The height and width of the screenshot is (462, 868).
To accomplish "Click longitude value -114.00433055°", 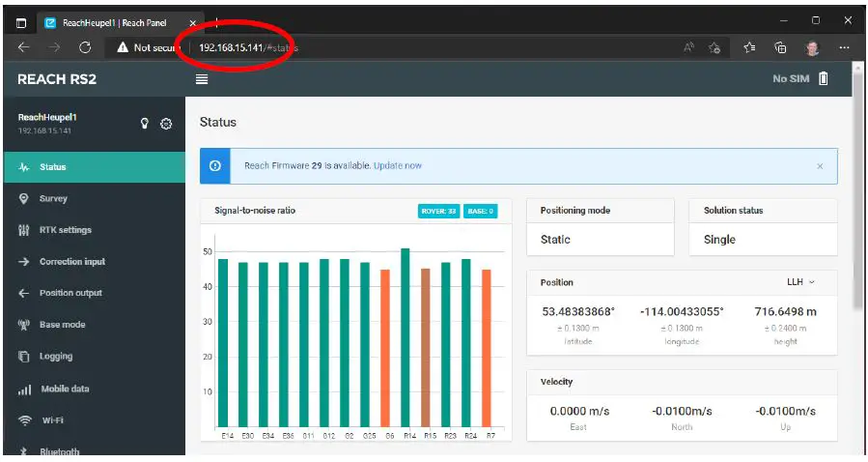I will click(682, 312).
